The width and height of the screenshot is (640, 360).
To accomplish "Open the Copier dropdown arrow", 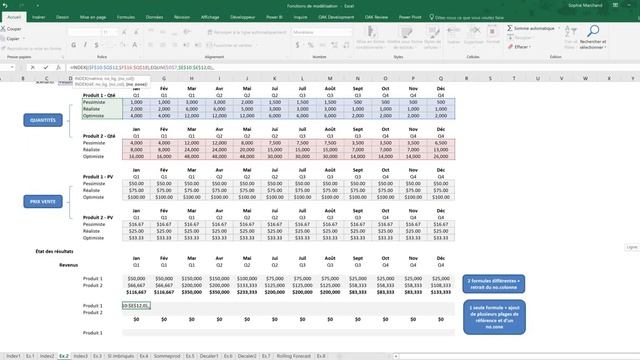I will pos(24,38).
